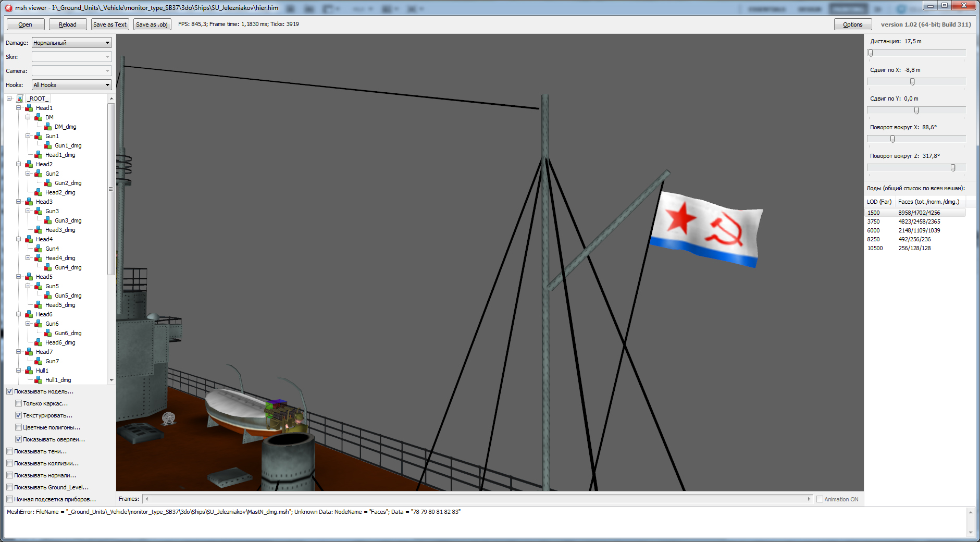Click the Gun2 node icon

[x=39, y=174]
